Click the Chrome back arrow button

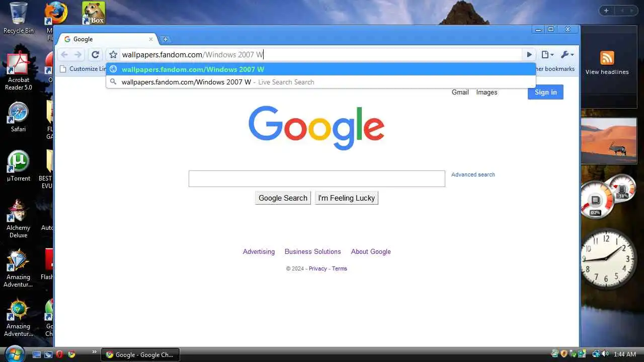point(64,55)
